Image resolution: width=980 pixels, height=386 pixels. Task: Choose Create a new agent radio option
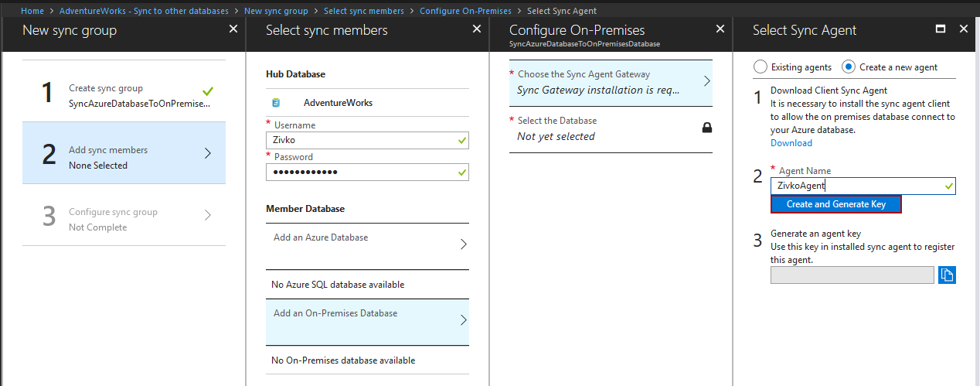pyautogui.click(x=849, y=67)
